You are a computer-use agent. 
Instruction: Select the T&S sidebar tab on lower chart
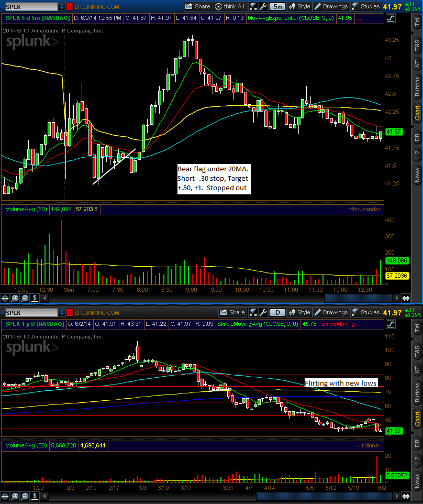point(417,352)
